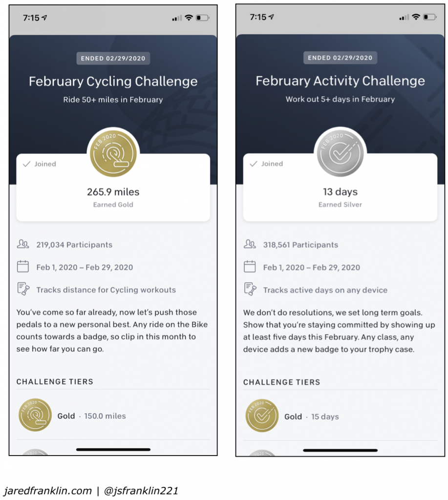
Task: Click participants icon beside 318,561 Participants
Action: pos(250,245)
